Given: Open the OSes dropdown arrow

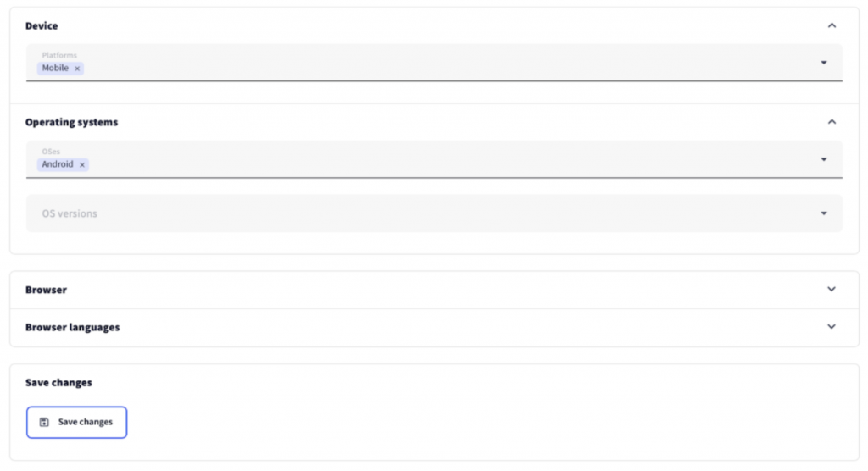Looking at the screenshot, I should coord(824,159).
